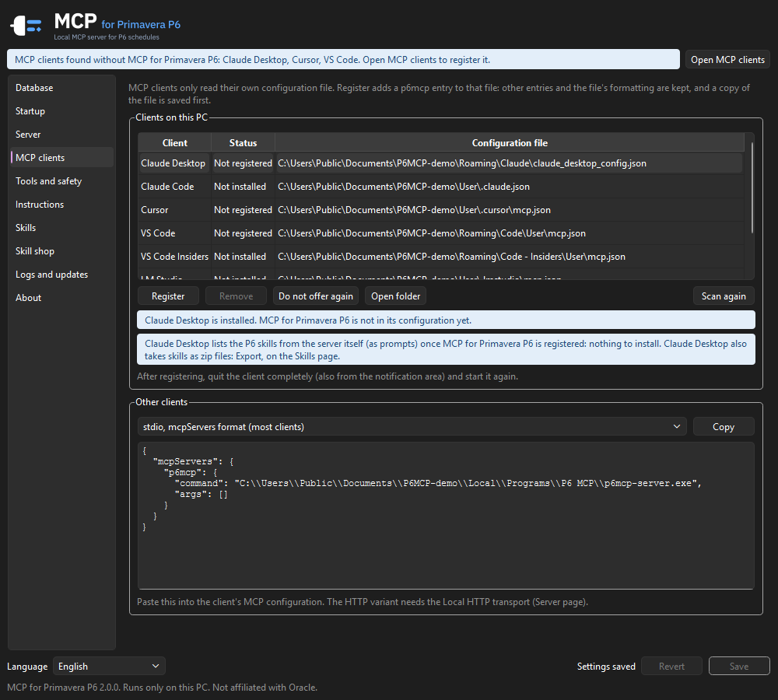Copy the mcpServers JSON snippet

pyautogui.click(x=724, y=427)
